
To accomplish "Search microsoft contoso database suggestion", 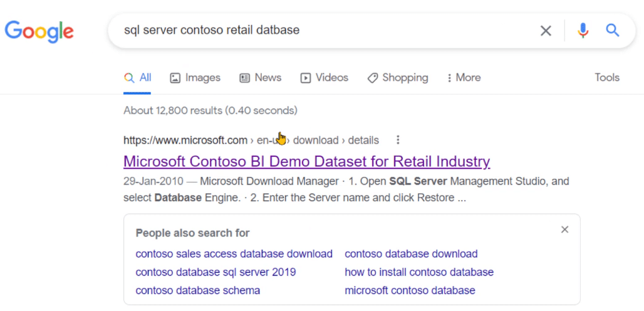I will click(410, 290).
